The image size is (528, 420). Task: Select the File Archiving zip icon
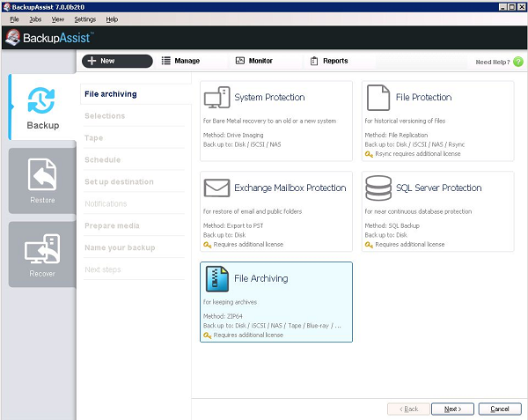pos(217,279)
